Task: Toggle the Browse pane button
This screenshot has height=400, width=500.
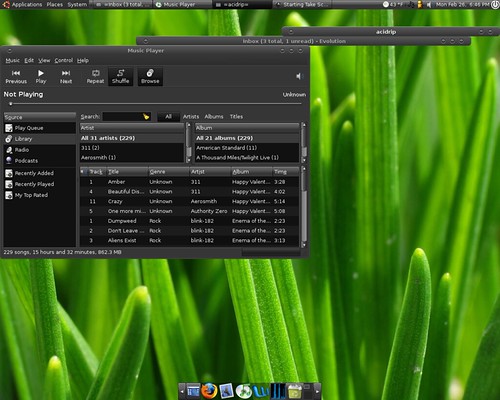Action: (150, 77)
